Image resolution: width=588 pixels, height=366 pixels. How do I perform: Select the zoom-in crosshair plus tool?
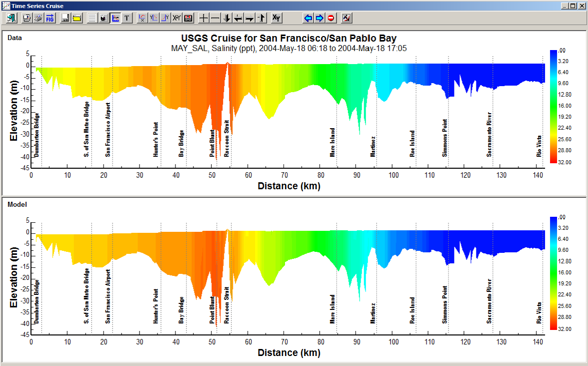(x=203, y=18)
